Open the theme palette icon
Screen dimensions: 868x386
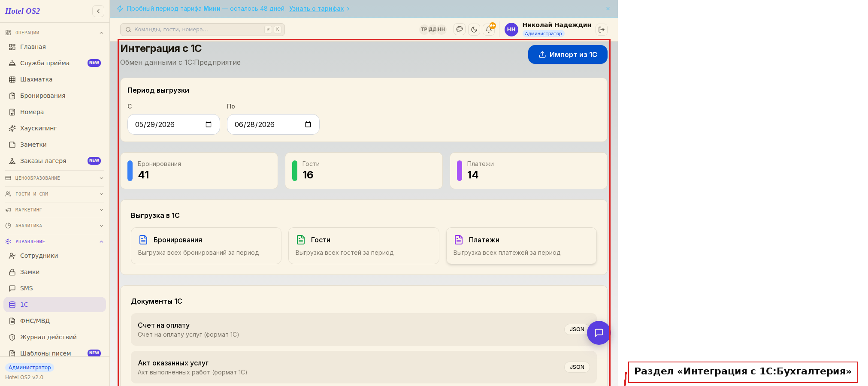pos(460,30)
